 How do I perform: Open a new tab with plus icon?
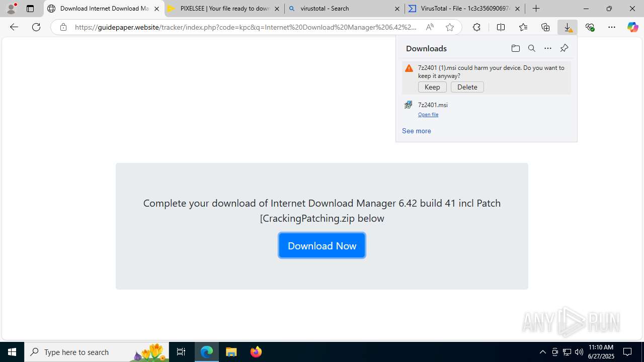pos(536,9)
